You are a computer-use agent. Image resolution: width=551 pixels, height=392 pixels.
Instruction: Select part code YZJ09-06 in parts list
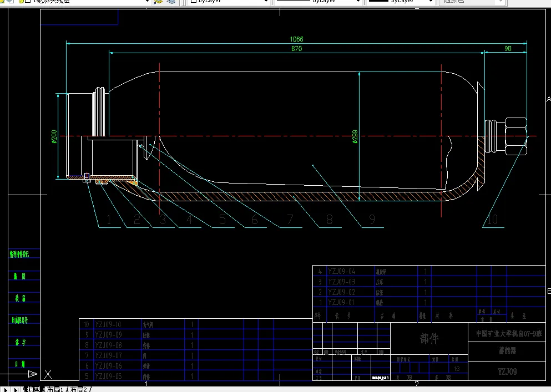click(x=108, y=365)
